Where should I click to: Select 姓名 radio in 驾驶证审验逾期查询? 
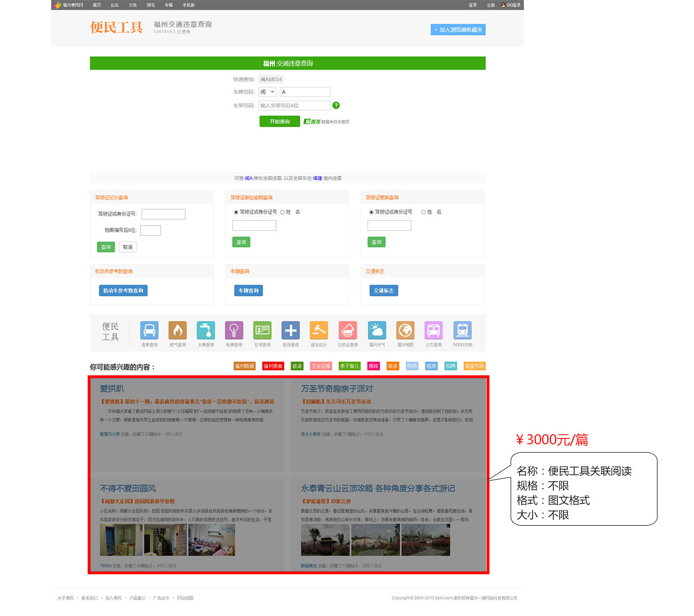tap(282, 212)
